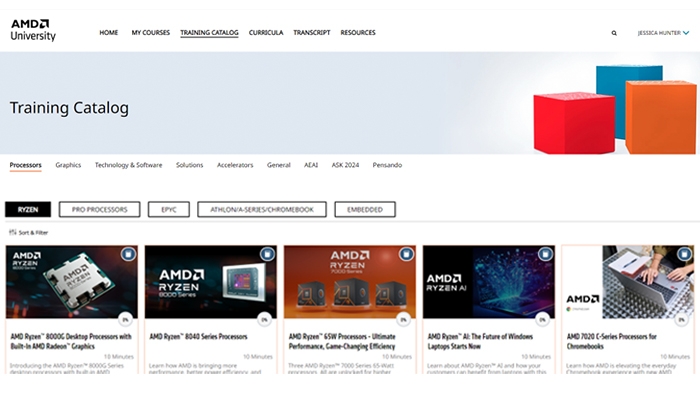700x400 pixels.
Task: Filter by EPYC processors
Action: point(169,209)
